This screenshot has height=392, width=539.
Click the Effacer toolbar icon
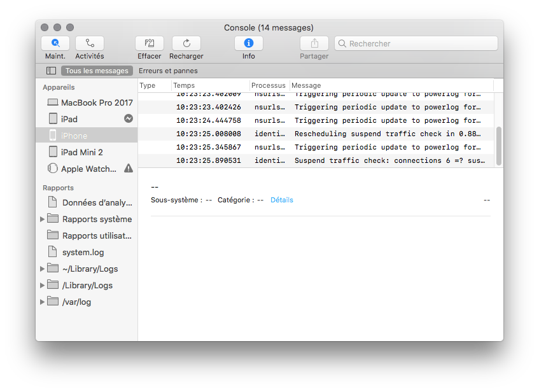pos(149,43)
